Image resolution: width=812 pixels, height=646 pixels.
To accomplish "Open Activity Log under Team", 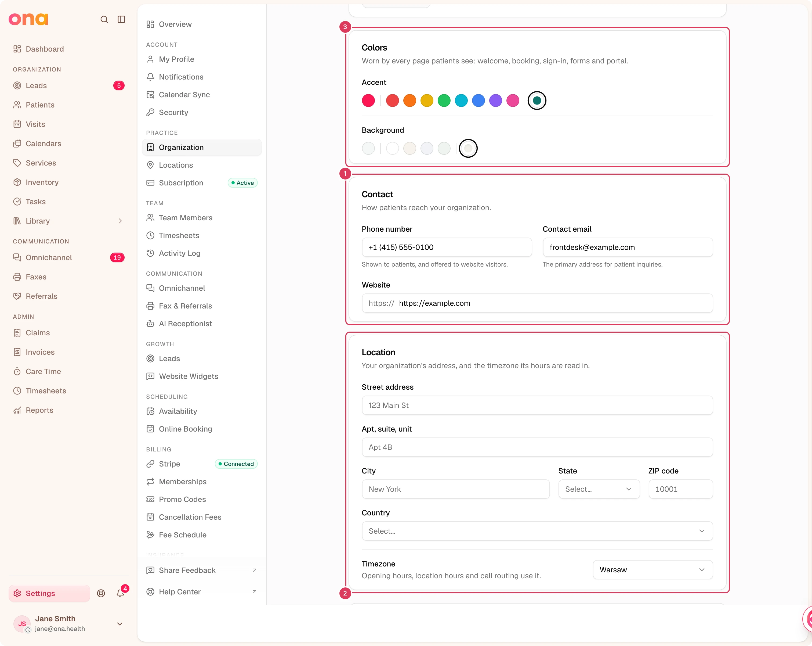I will click(202, 253).
